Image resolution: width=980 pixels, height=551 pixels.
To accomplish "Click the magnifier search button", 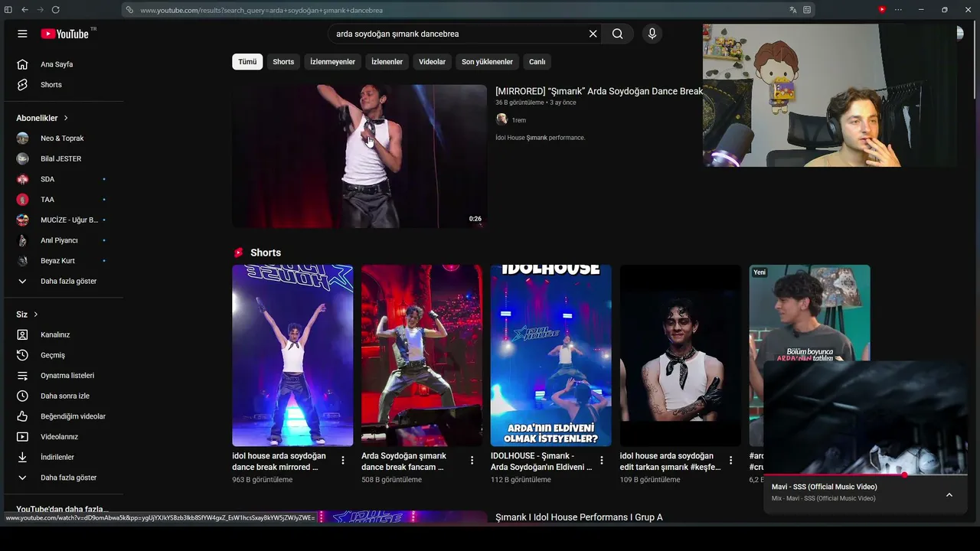I will pos(617,34).
